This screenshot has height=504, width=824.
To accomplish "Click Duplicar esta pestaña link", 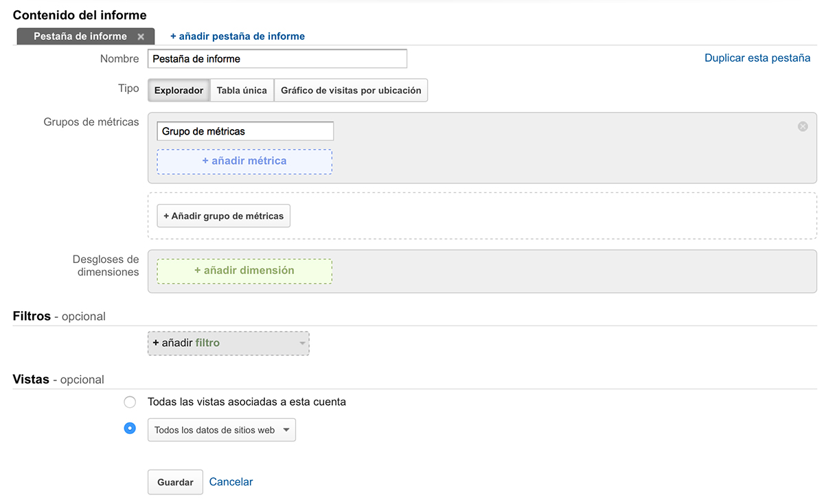I will tap(757, 58).
